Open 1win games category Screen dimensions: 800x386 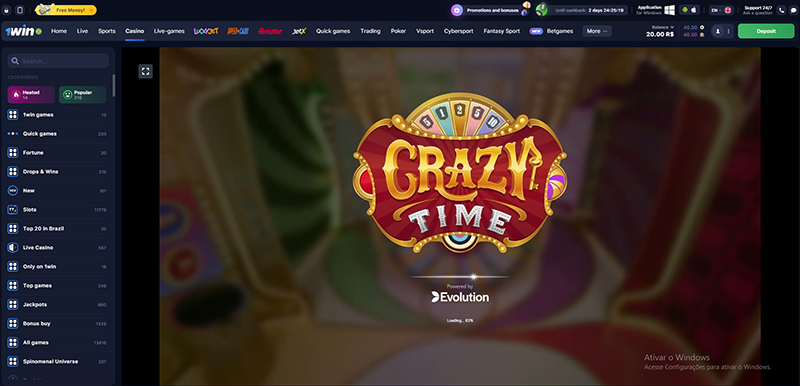58,115
